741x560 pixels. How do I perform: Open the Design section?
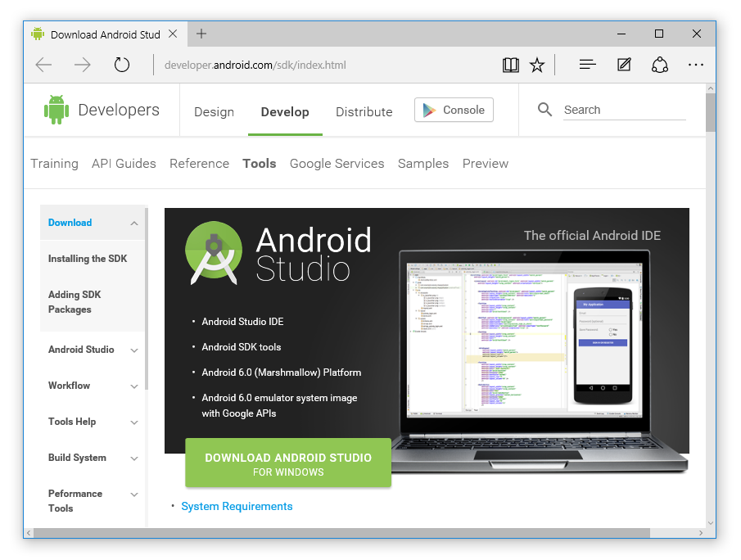tap(214, 112)
